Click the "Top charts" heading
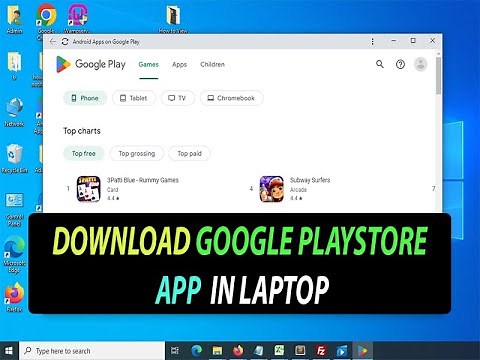 coord(82,131)
